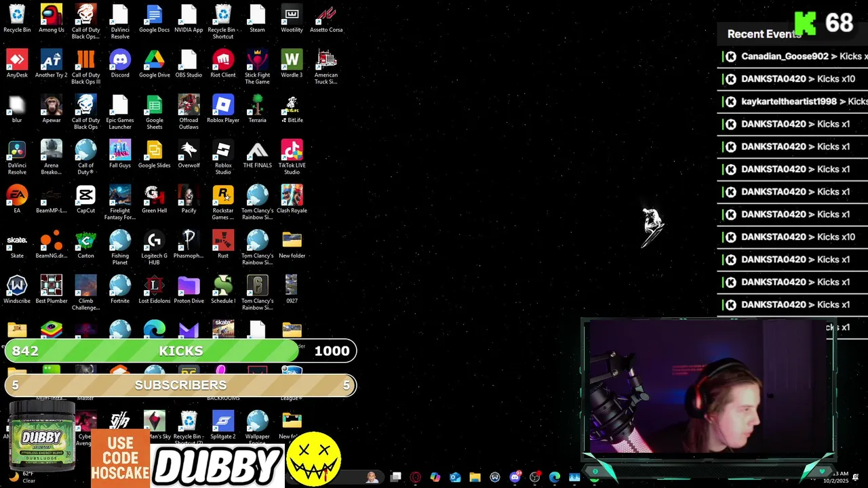The image size is (868, 488).
Task: Select the NVIDIA App desktop icon
Action: tap(189, 18)
